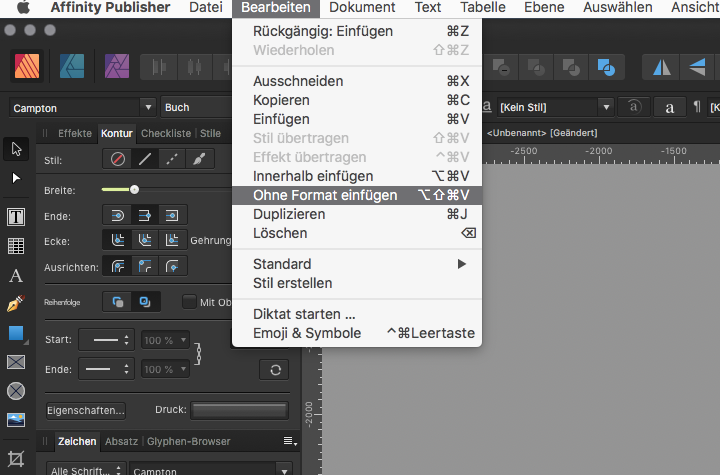This screenshot has width=720, height=475.
Task: Expand the Standard submenu
Action: (357, 264)
